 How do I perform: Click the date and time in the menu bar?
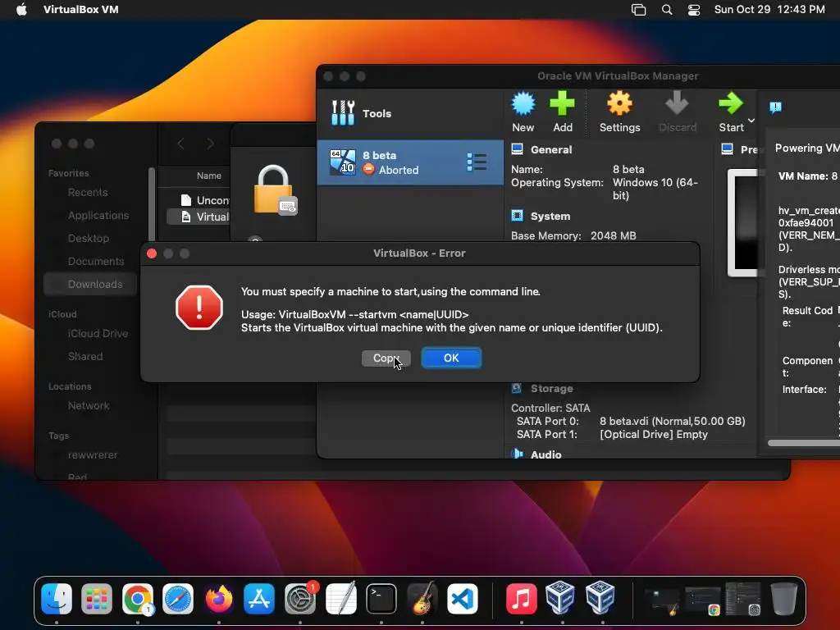tap(769, 10)
